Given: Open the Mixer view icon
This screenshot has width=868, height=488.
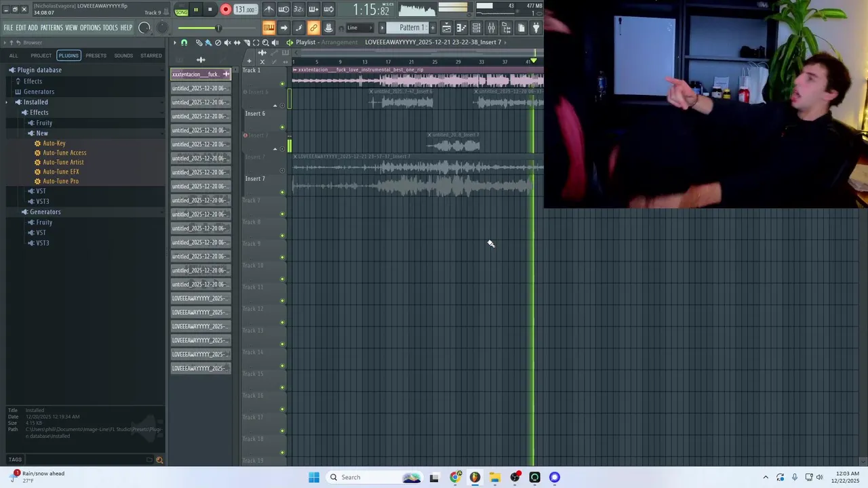Looking at the screenshot, I should (491, 28).
